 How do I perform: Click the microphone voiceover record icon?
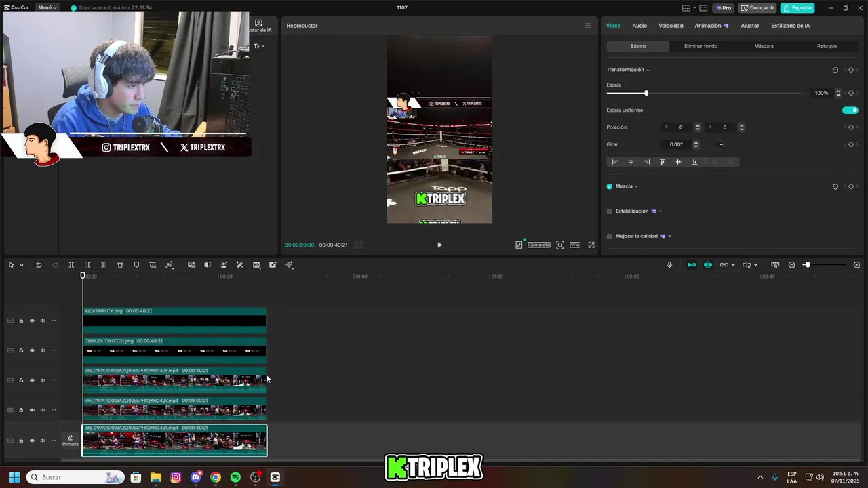(x=669, y=265)
